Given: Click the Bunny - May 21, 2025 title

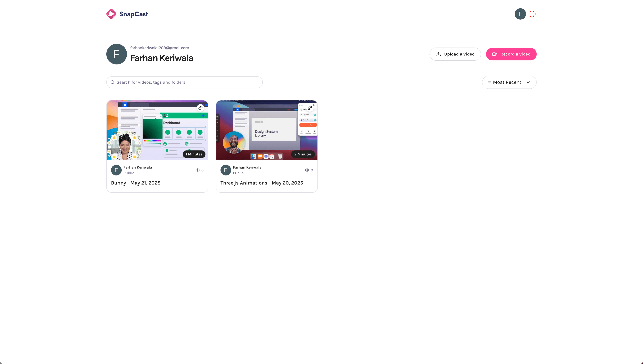Looking at the screenshot, I should click(x=135, y=183).
